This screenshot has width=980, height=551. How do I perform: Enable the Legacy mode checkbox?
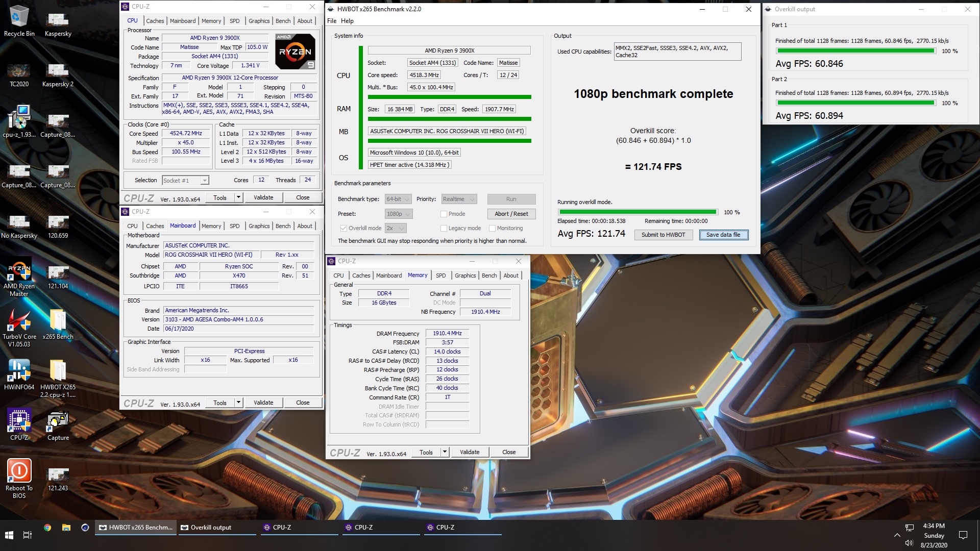click(444, 228)
